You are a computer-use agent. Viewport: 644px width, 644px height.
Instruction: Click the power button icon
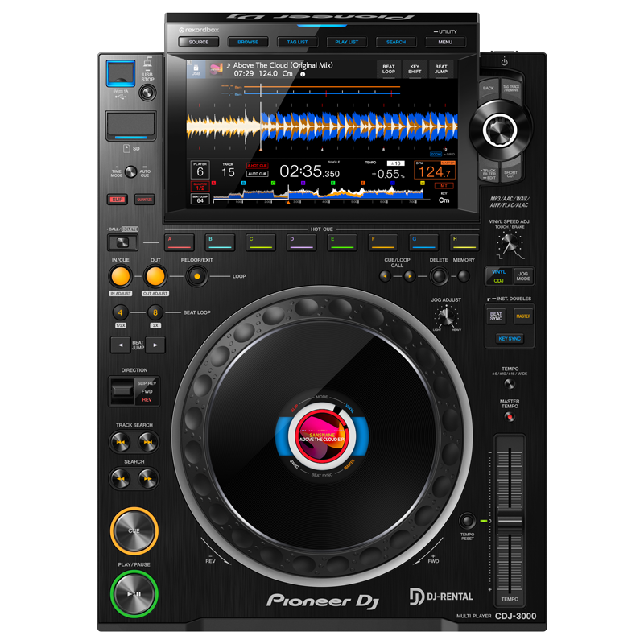click(x=505, y=62)
